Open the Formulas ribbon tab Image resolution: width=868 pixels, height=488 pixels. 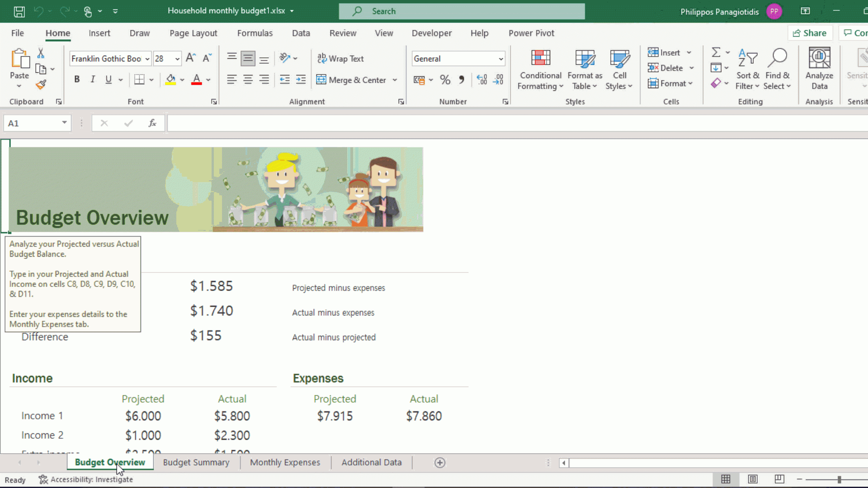[255, 33]
